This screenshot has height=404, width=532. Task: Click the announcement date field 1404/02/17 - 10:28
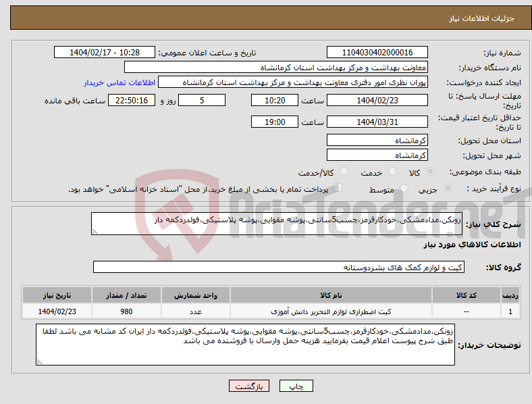[x=105, y=52]
